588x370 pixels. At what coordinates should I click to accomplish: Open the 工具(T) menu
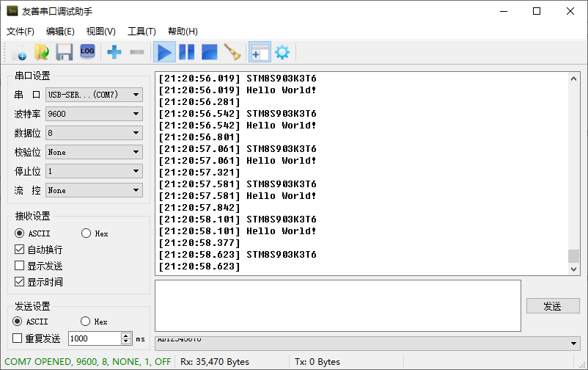point(142,31)
